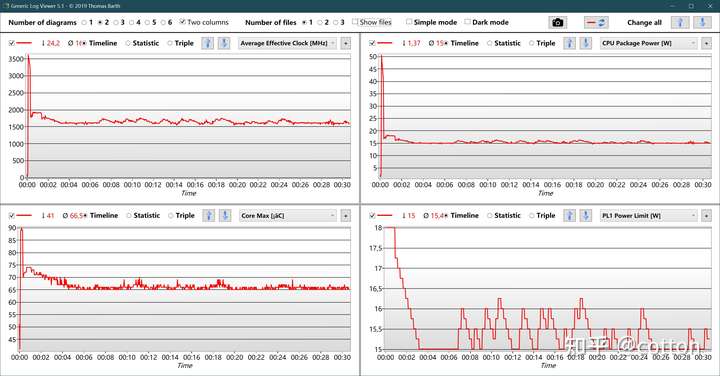Click plus button beside Core Max dropdown
The image size is (720, 376).
tap(345, 215)
